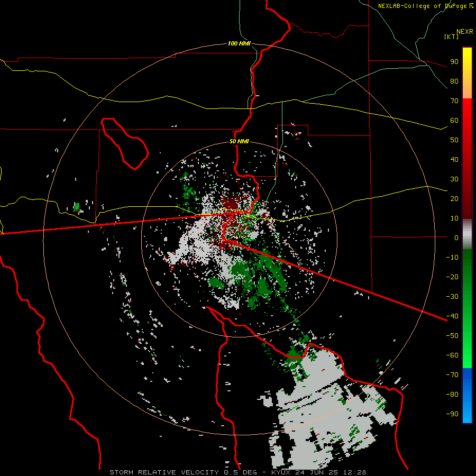Click the -10 knot scale label
This screenshot has width=476, height=476.
point(452,258)
